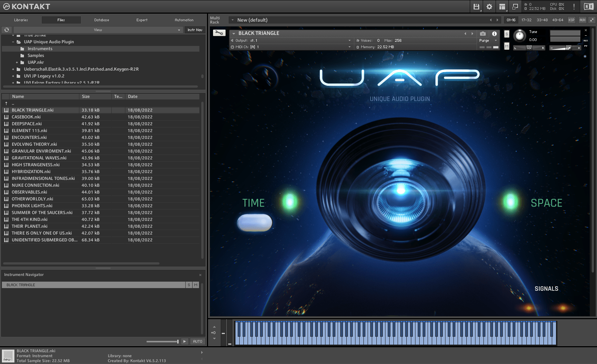Screen dimensions: 597x364
Task: Go to previous multi with left arrow
Action: [491, 20]
